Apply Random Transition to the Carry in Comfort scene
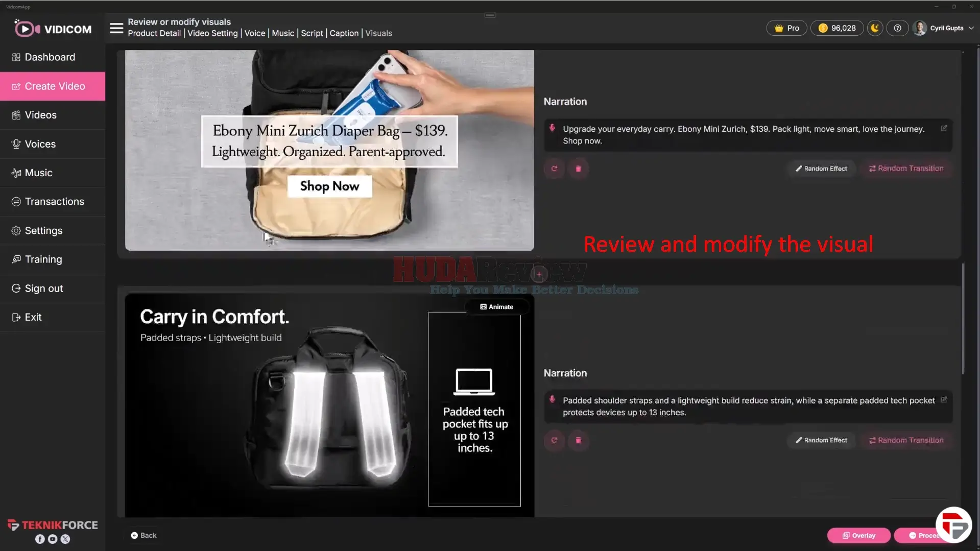 (906, 440)
